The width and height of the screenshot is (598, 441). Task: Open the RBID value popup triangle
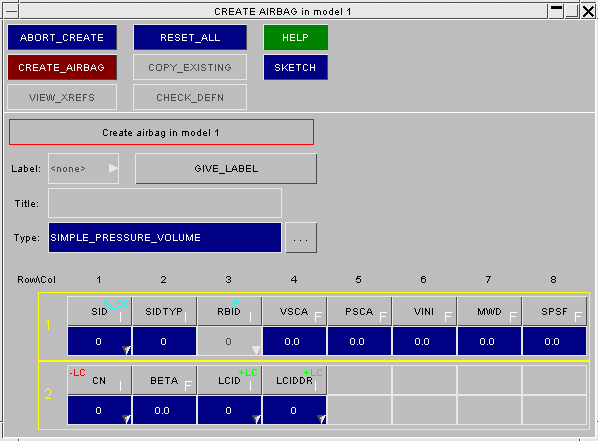pyautogui.click(x=256, y=350)
